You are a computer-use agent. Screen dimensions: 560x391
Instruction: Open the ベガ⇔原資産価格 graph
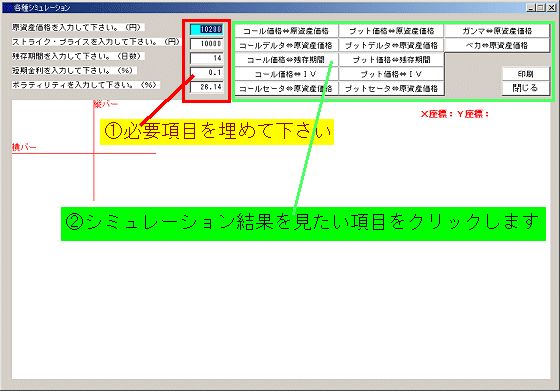tap(497, 45)
